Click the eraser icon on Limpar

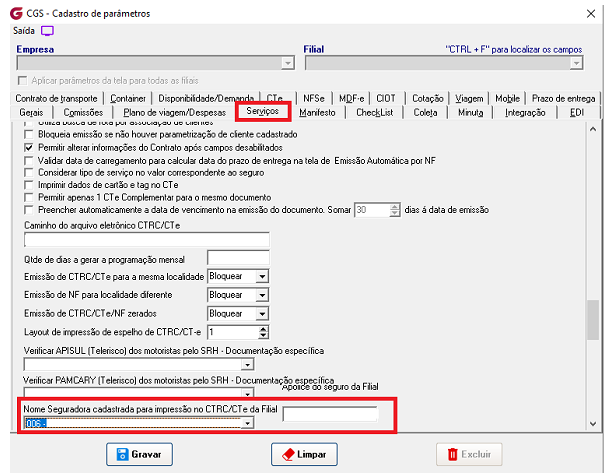point(288,454)
